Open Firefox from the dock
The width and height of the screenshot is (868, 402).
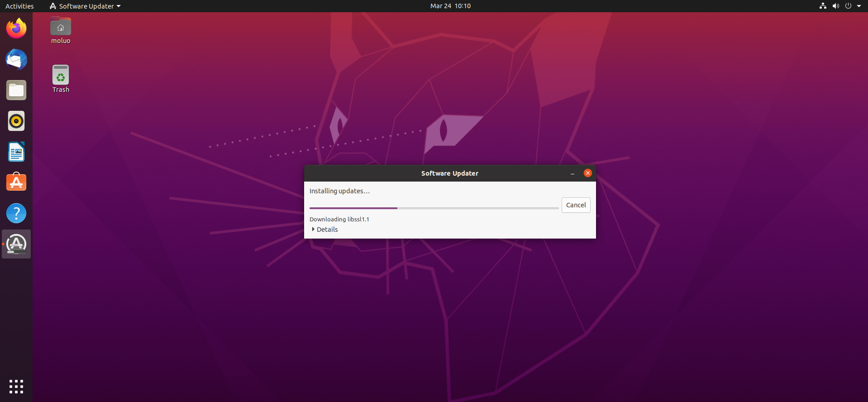click(16, 29)
